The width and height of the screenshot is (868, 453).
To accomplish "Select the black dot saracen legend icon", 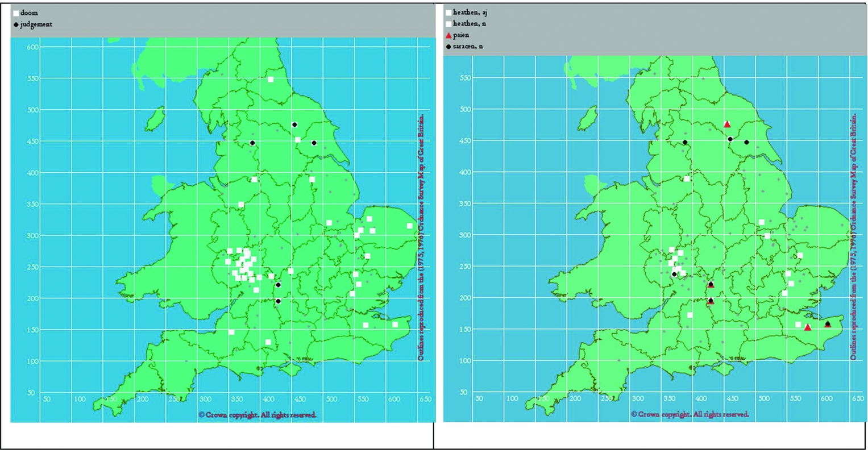I will 448,47.
